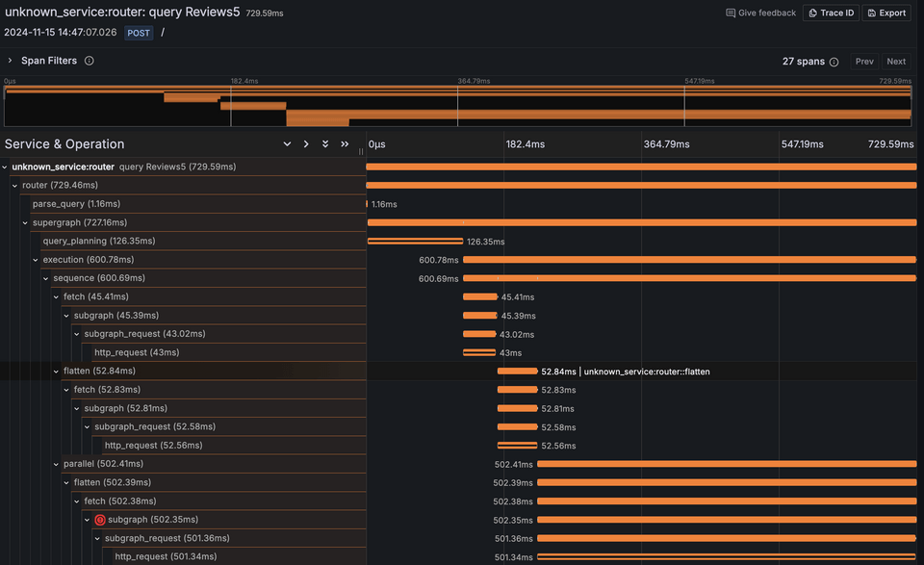The width and height of the screenshot is (924, 565).
Task: Collapse the fetch (502.38ms) span
Action: point(77,501)
